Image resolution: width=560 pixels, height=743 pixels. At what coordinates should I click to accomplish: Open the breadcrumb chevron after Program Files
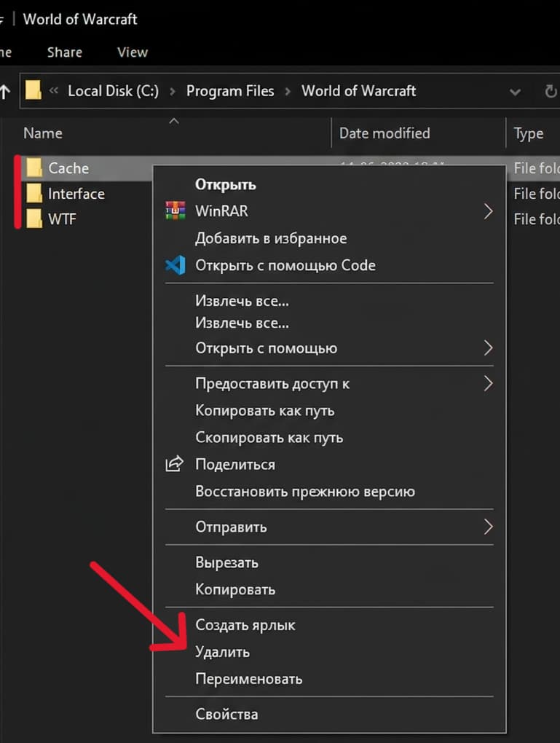click(x=288, y=92)
